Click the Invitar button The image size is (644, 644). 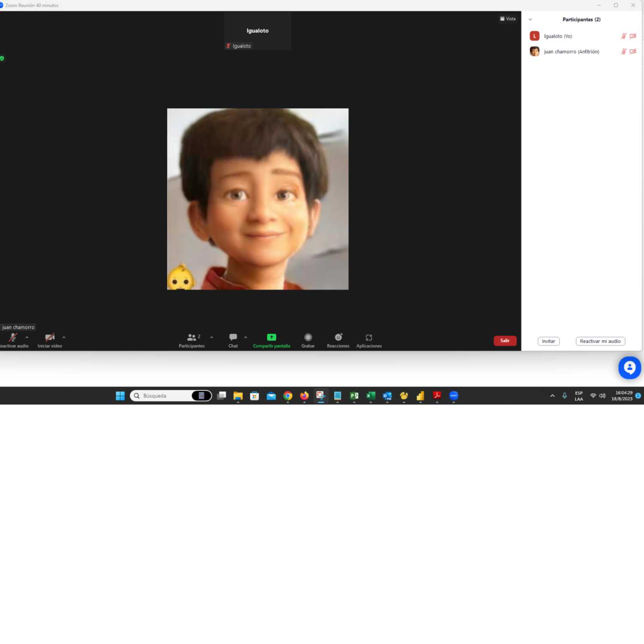click(x=549, y=341)
